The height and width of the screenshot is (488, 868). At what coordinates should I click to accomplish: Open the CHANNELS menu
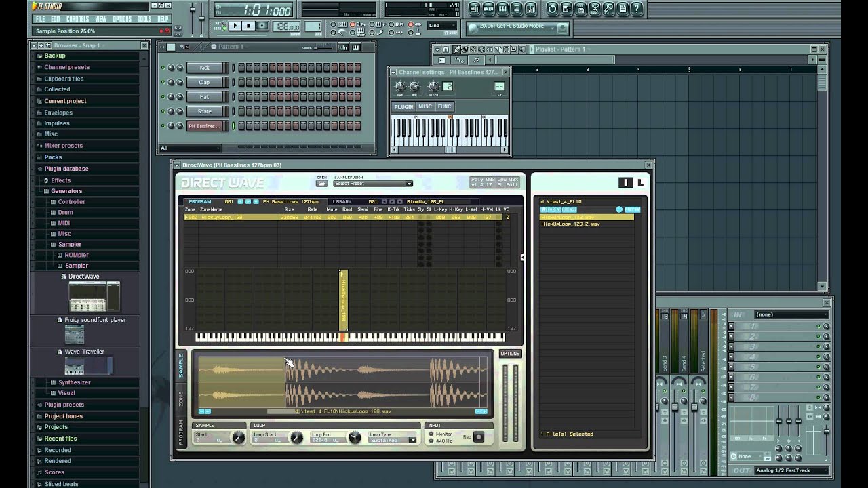tap(78, 19)
